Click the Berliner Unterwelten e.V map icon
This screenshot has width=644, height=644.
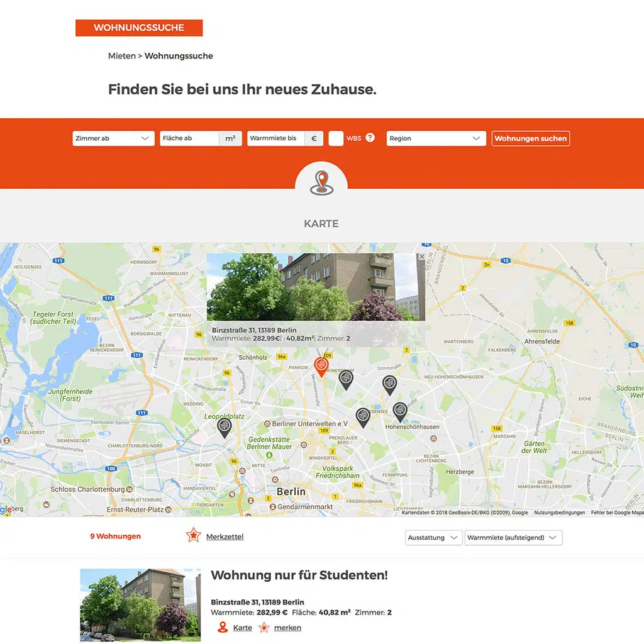(267, 423)
